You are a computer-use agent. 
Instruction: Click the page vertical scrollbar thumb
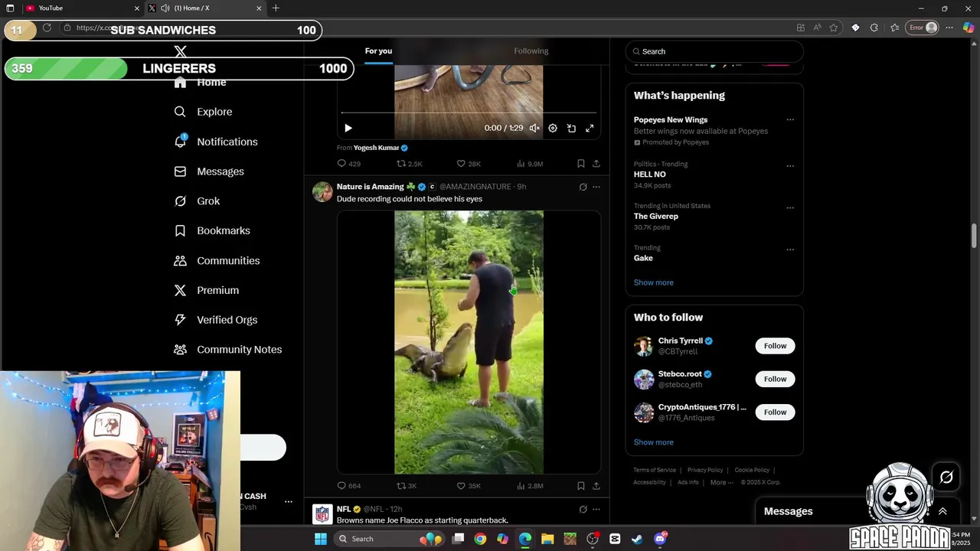974,236
